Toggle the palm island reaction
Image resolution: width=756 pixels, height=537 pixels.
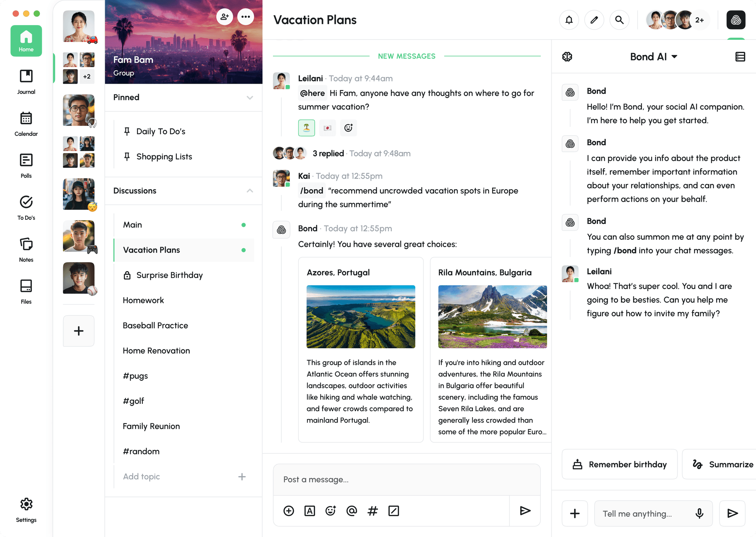tap(306, 128)
